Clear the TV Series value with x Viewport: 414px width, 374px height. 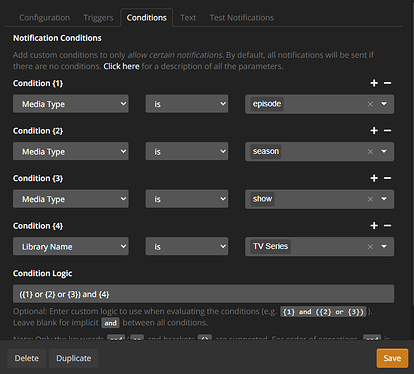[x=370, y=247]
